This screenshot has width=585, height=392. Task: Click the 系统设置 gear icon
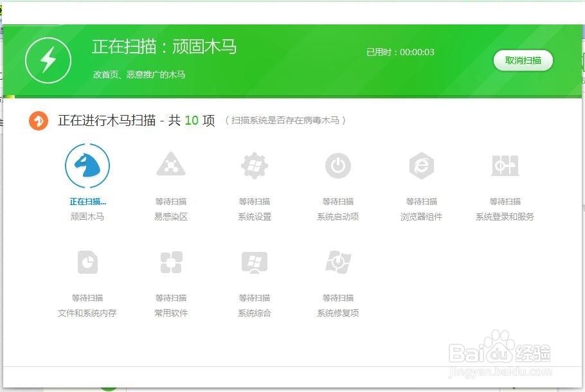[x=255, y=165]
